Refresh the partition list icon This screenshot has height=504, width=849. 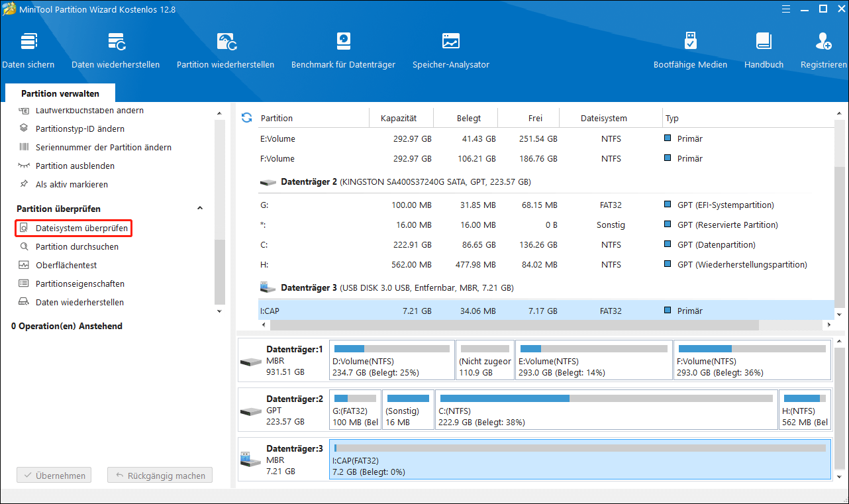click(247, 118)
